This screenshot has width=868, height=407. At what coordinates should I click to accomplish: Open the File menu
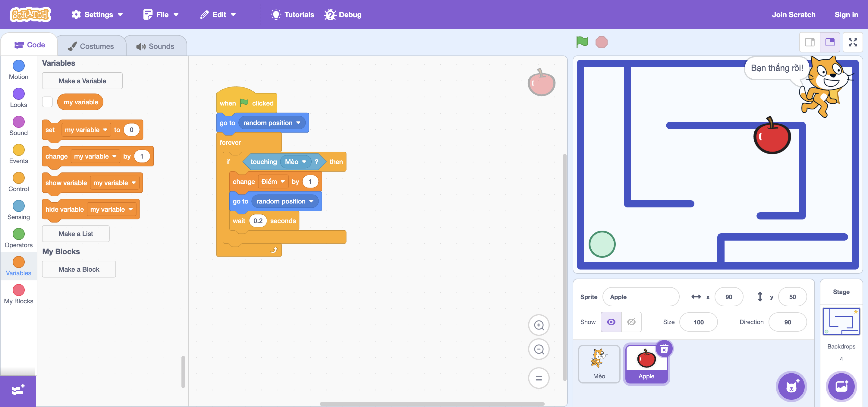click(x=161, y=14)
